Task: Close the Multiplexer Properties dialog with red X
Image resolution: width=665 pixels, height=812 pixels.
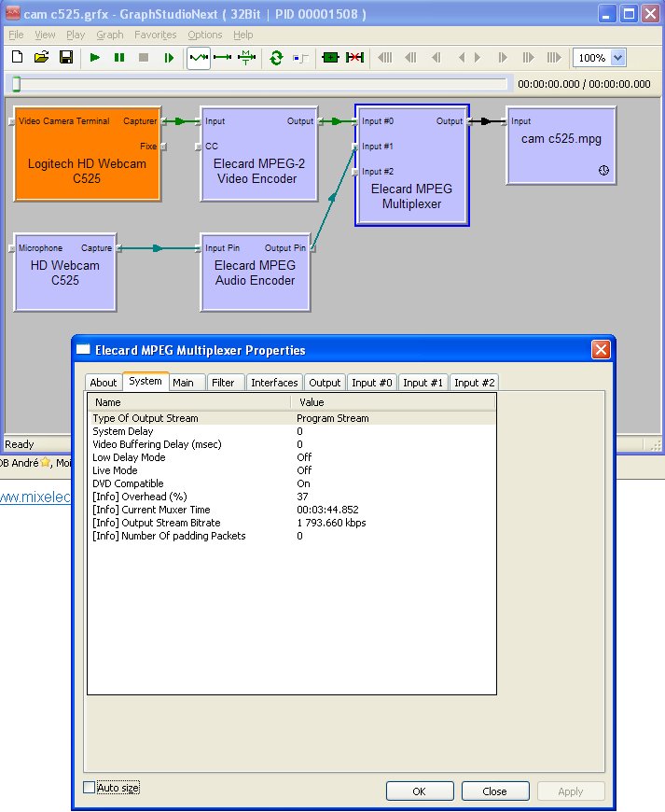Action: tap(601, 350)
